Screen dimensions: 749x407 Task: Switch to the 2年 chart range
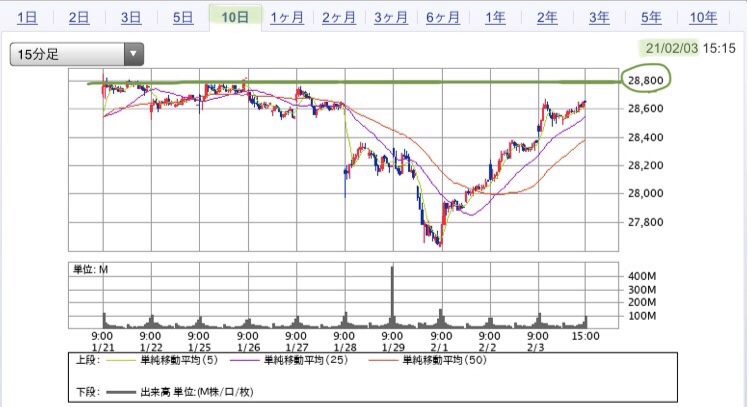547,18
